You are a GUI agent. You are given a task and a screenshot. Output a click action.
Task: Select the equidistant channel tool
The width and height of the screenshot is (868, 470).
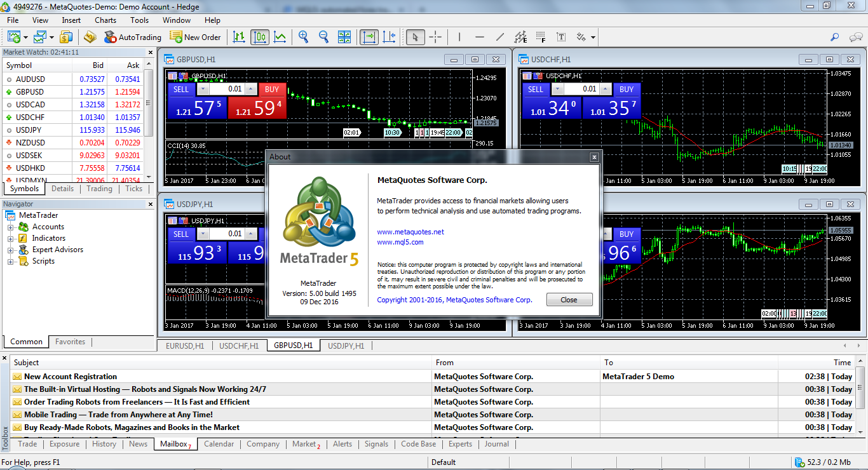(520, 37)
